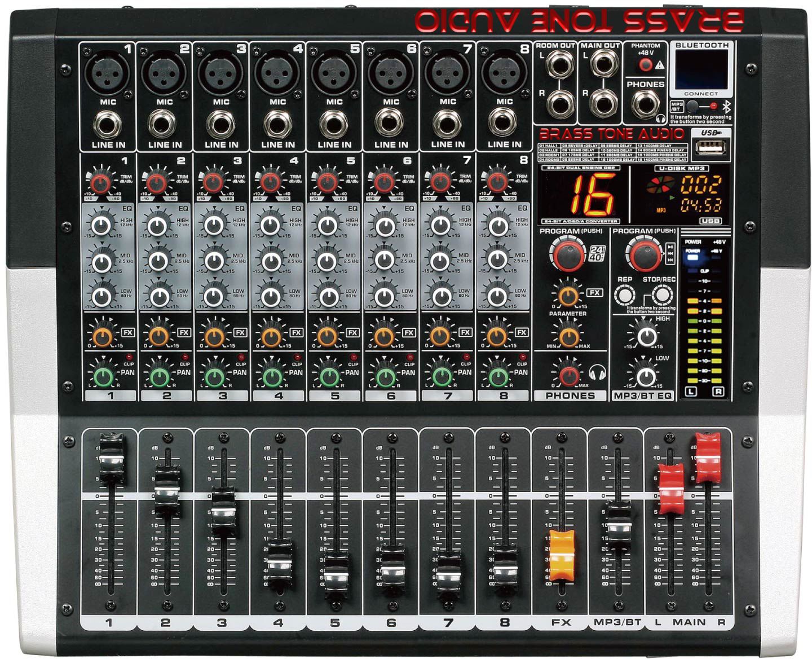
Task: Click the warning triangle beside Phantom +48V
Action: (660, 64)
